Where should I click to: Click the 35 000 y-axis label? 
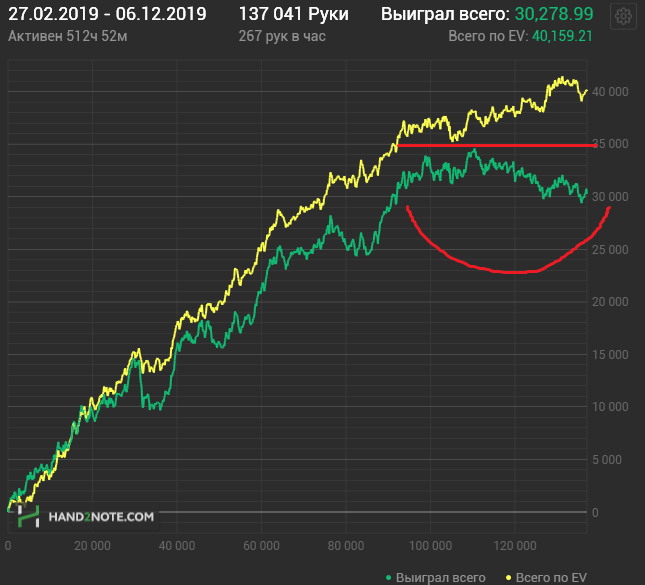point(610,144)
